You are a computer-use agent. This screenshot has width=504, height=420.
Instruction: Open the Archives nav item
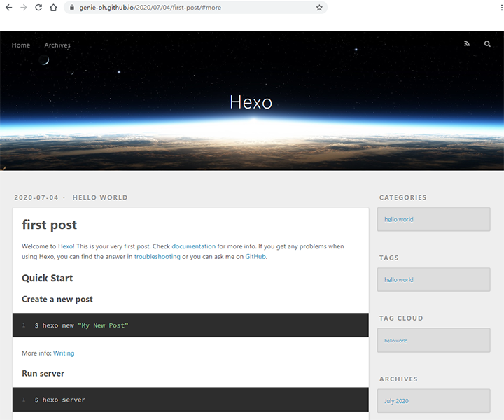57,45
